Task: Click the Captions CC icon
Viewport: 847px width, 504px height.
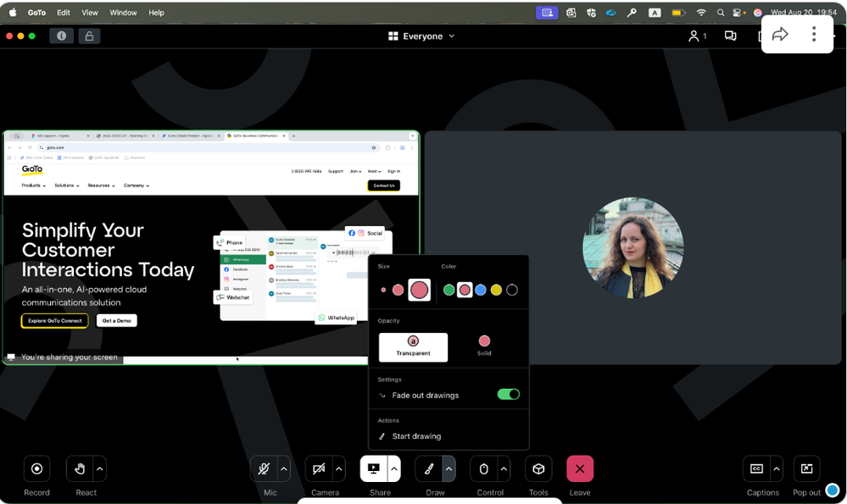Action: 756,468
